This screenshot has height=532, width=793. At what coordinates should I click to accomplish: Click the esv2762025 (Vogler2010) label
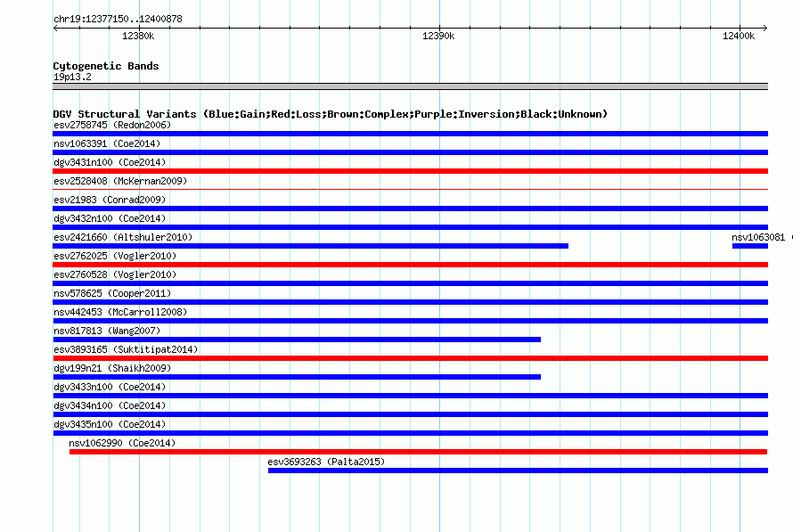pos(115,256)
